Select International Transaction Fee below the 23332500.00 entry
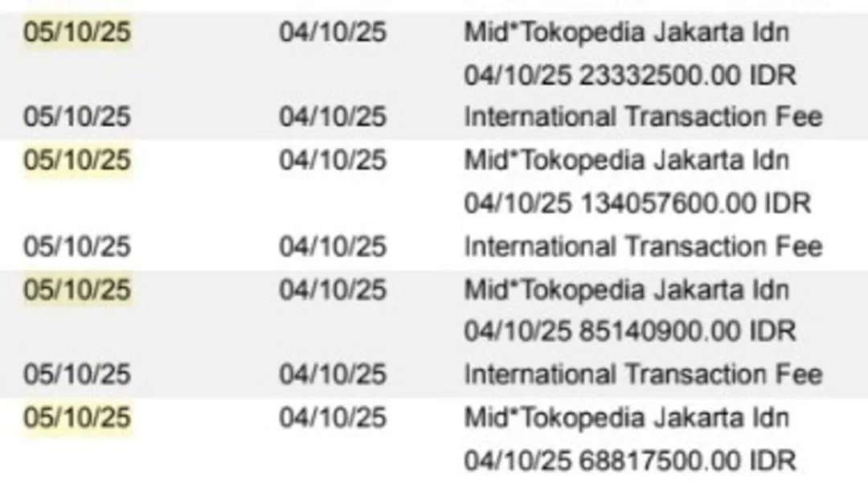 [643, 117]
